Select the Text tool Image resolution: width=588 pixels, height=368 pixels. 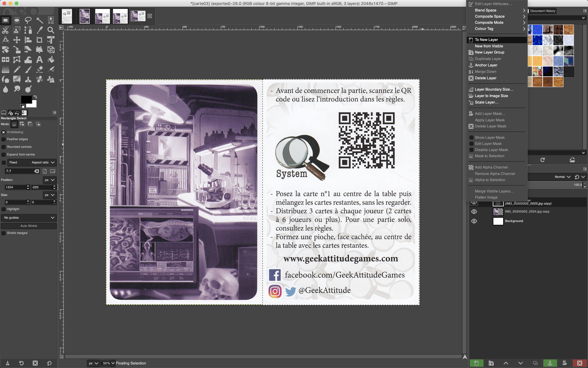tap(39, 60)
